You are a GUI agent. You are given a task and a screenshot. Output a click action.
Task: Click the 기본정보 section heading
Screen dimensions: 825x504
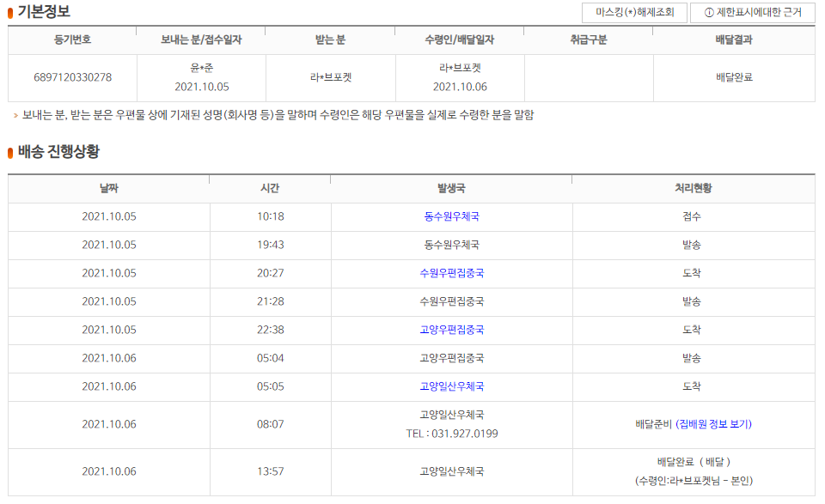pos(44,11)
